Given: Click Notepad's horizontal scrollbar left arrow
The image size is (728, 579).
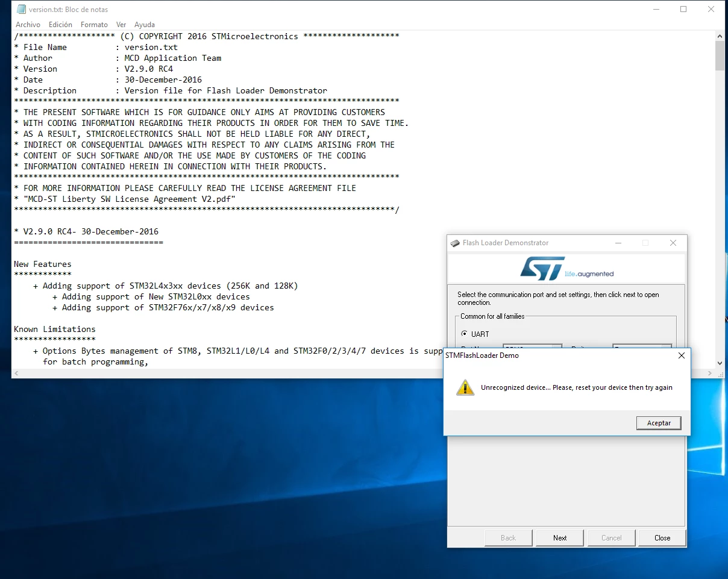Looking at the screenshot, I should coord(16,374).
